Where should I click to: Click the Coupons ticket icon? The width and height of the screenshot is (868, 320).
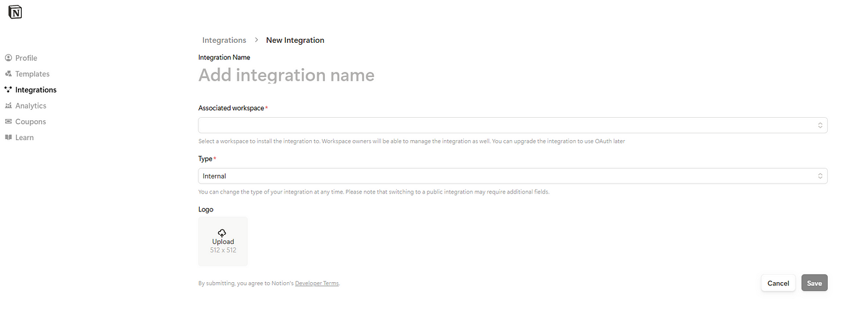[8, 122]
